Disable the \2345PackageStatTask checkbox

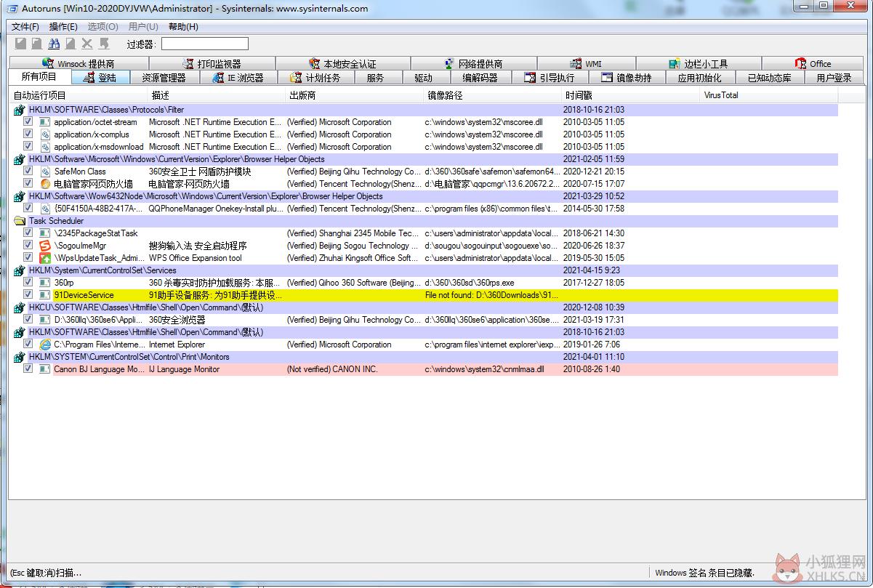28,233
